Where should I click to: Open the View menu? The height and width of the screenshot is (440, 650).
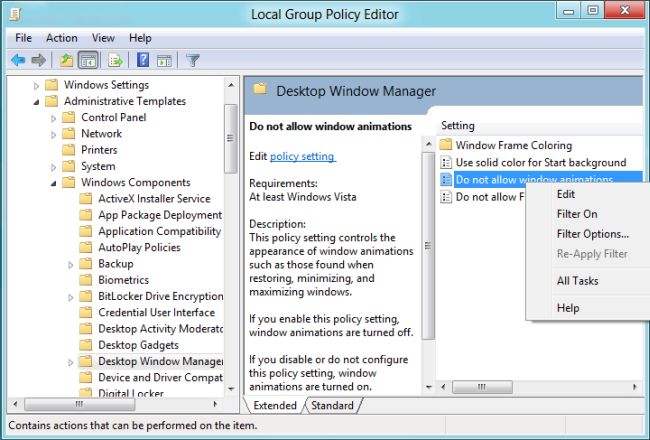(103, 38)
